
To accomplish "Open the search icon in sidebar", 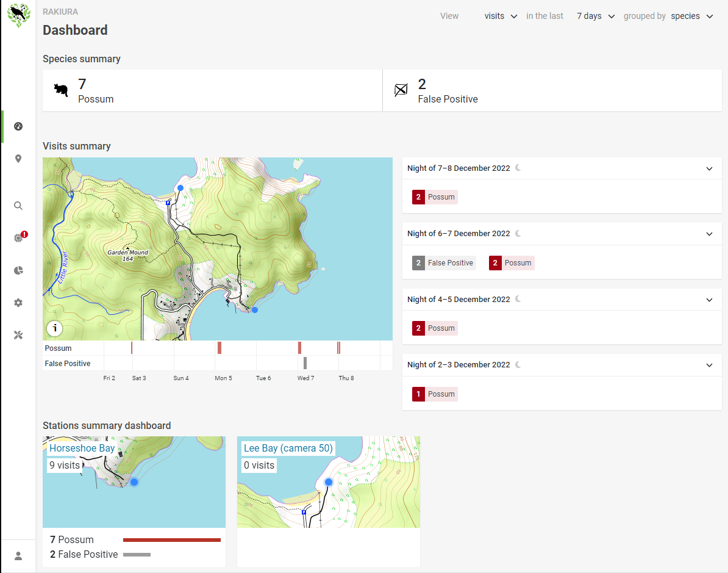I will [x=18, y=206].
